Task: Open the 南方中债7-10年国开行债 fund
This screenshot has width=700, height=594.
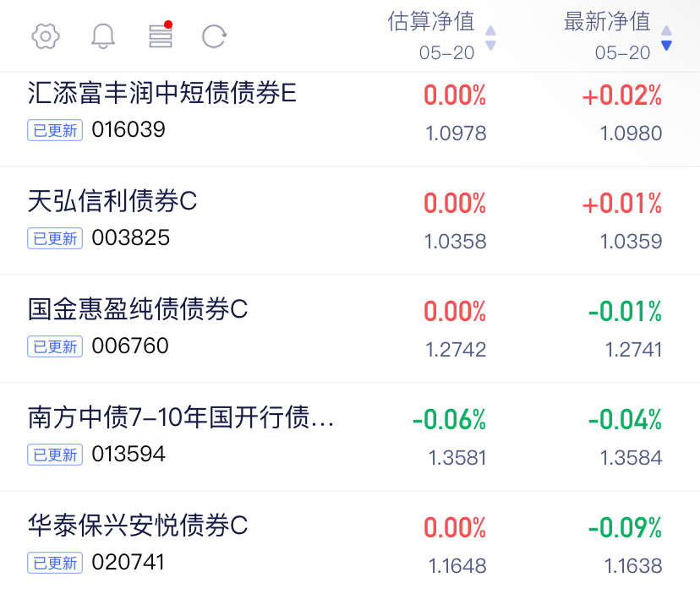Action: [x=350, y=437]
